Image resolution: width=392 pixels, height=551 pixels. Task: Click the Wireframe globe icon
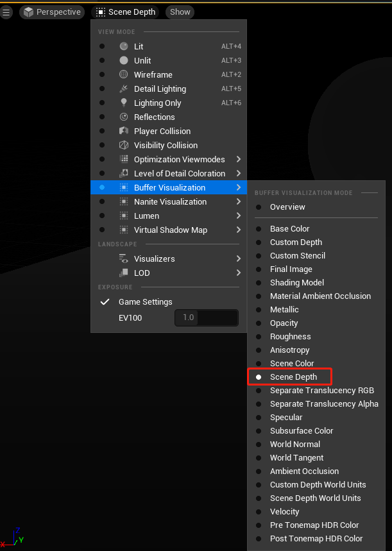124,74
